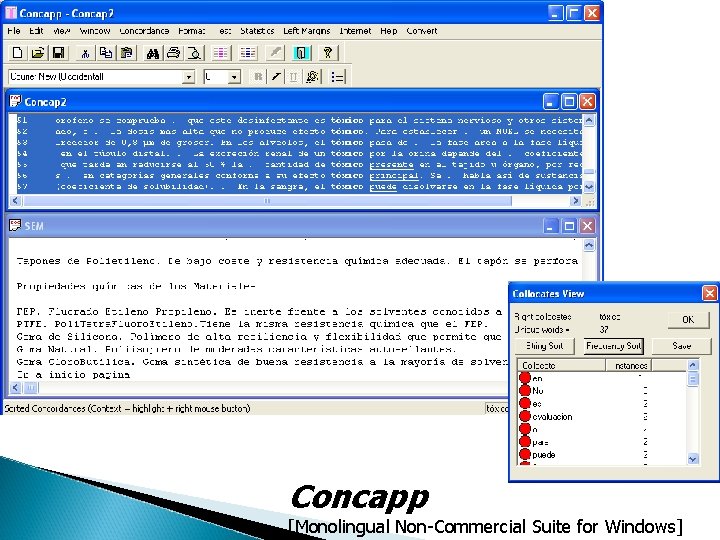
Task: Open help with the question mark icon
Action: pyautogui.click(x=328, y=53)
